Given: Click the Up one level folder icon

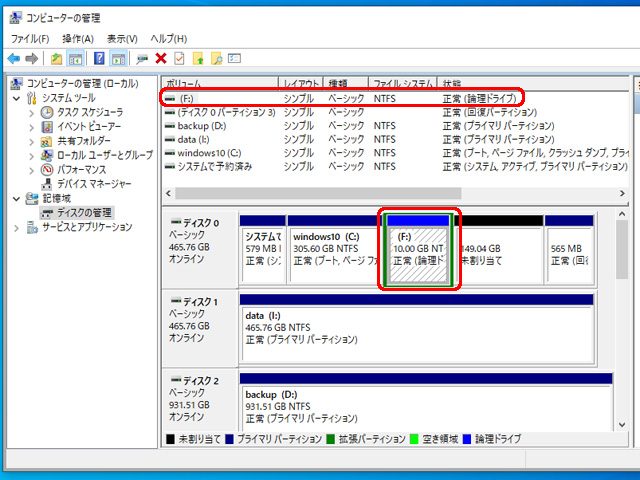Looking at the screenshot, I should coord(56,59).
